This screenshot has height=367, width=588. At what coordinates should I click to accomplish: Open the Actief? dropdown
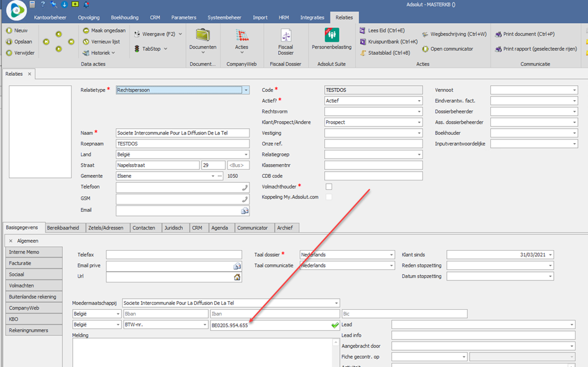point(419,101)
